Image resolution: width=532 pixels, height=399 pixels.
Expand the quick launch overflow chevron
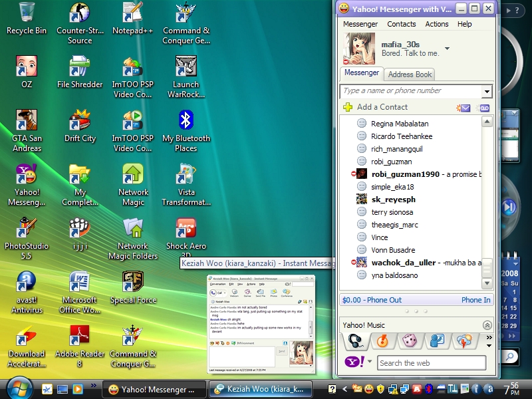[x=93, y=385]
